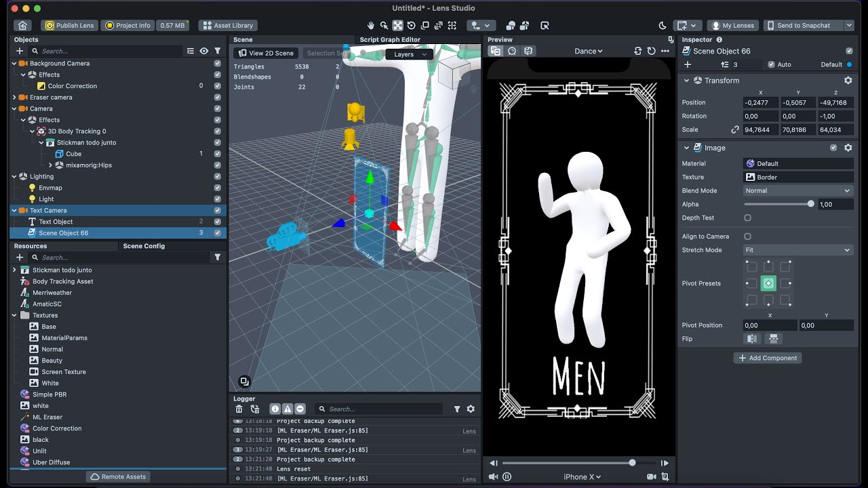Screen dimensions: 868x488
Task: Click the preview timeline slider knob
Action: (633, 463)
